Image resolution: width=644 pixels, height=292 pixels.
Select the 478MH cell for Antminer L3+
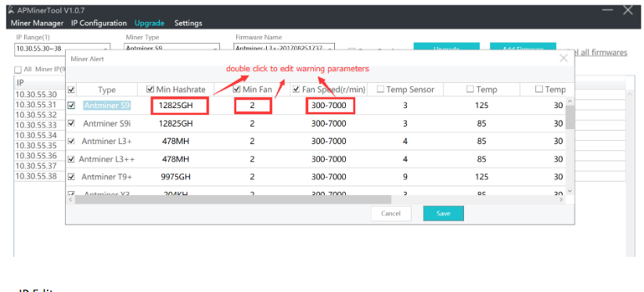[x=176, y=141]
